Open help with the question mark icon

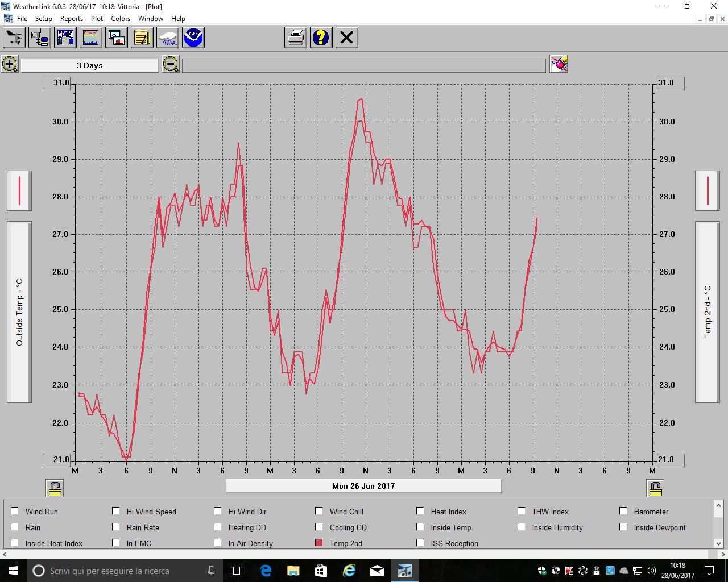point(321,38)
